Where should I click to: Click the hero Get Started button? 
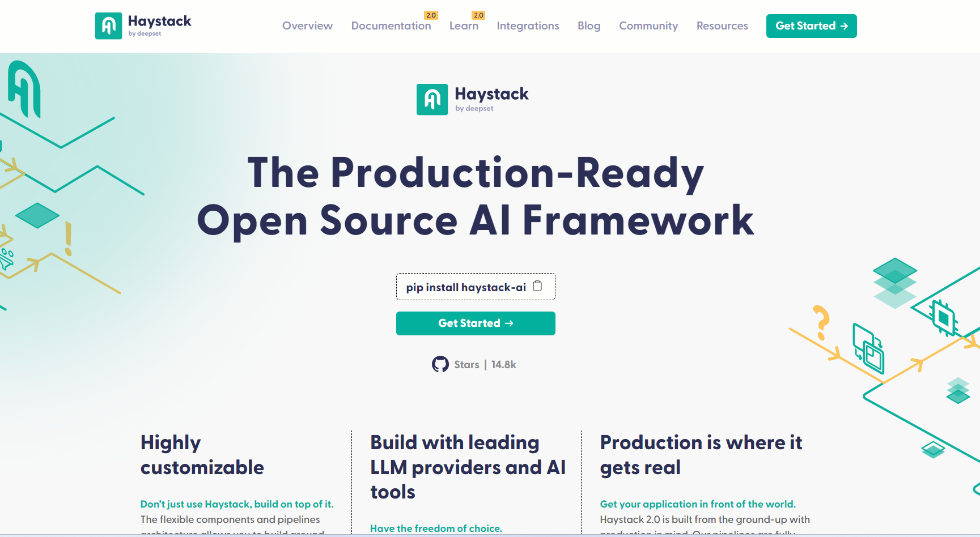[x=475, y=323]
